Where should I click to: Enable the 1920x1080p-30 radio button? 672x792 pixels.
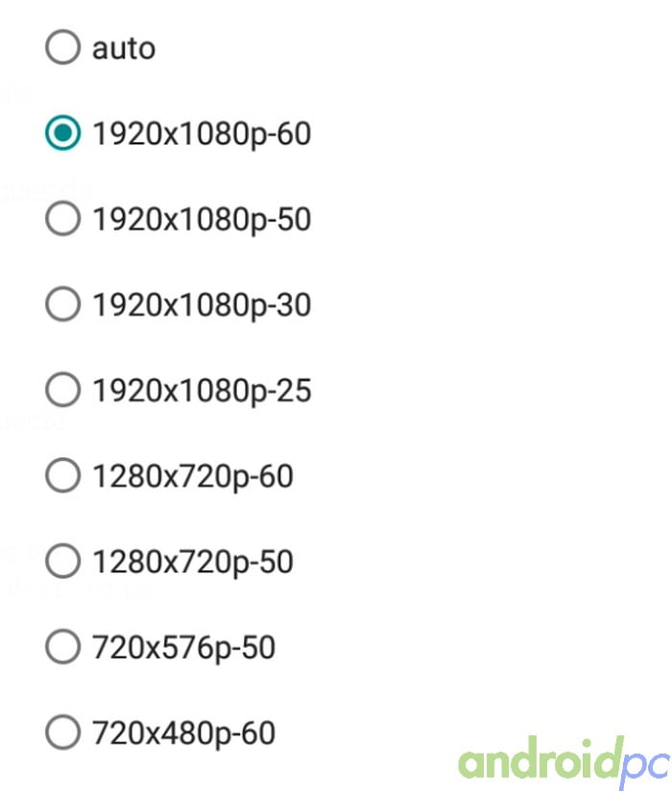click(x=62, y=305)
